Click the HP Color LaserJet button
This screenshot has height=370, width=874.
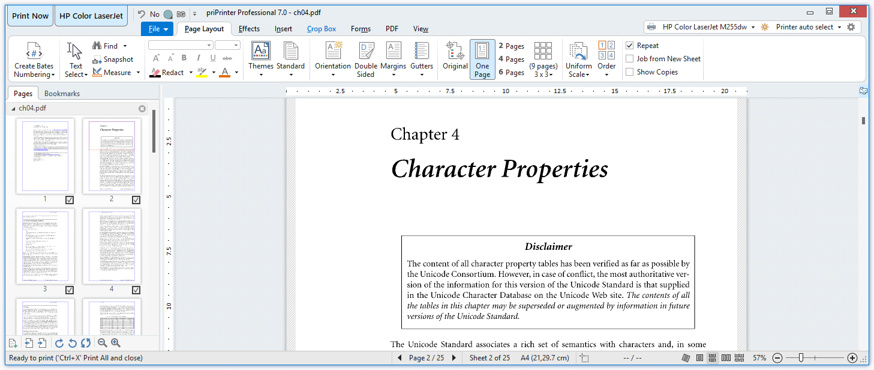click(91, 16)
